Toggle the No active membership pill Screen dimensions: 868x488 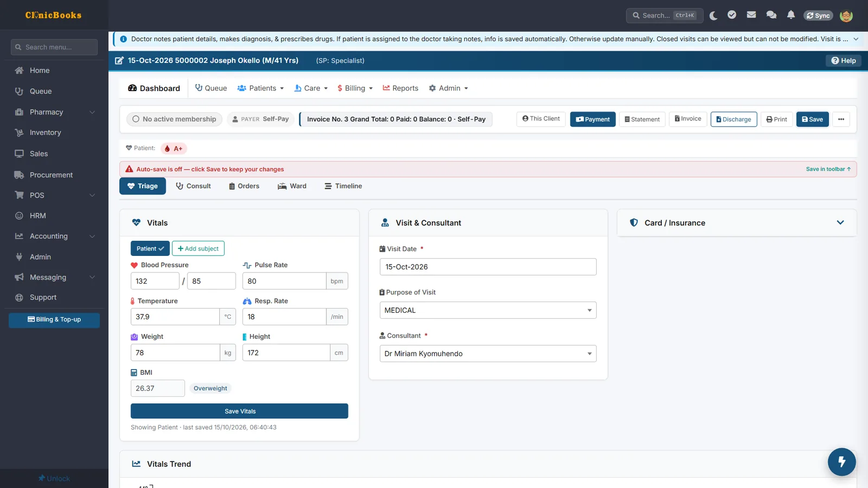[174, 119]
